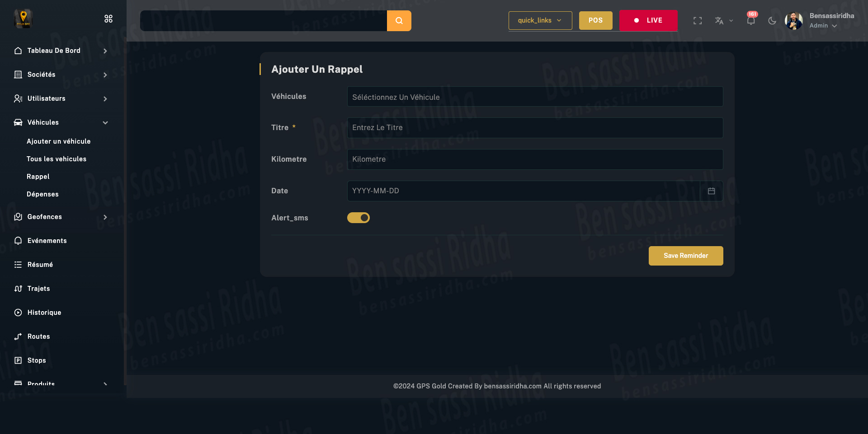The width and height of the screenshot is (868, 434).
Task: Go to Tous les vehicules page
Action: click(x=57, y=159)
